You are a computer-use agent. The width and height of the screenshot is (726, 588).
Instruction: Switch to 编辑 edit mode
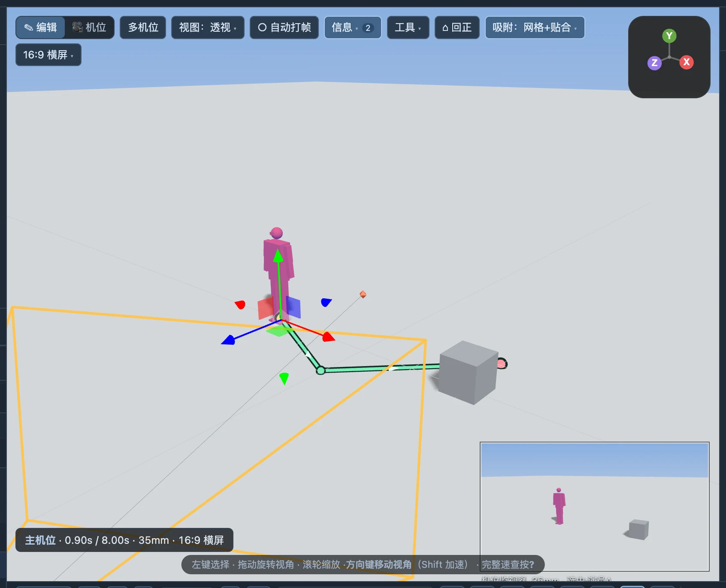click(41, 27)
